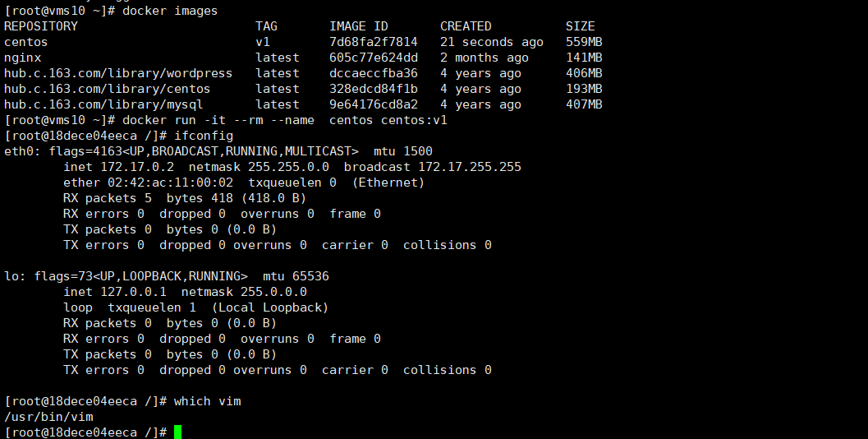The height and width of the screenshot is (439, 868).
Task: Click the ifconfig command text
Action: 204,136
